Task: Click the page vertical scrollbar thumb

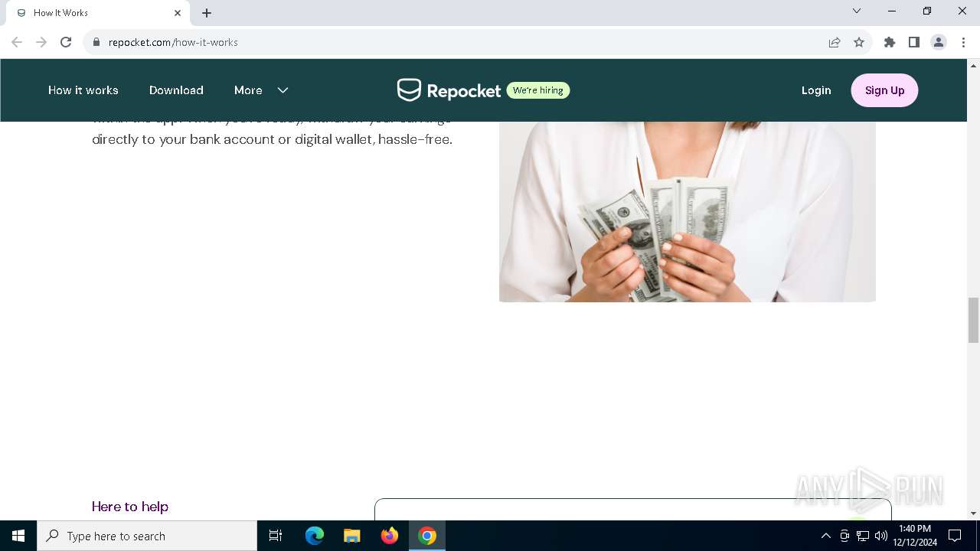Action: pyautogui.click(x=973, y=320)
